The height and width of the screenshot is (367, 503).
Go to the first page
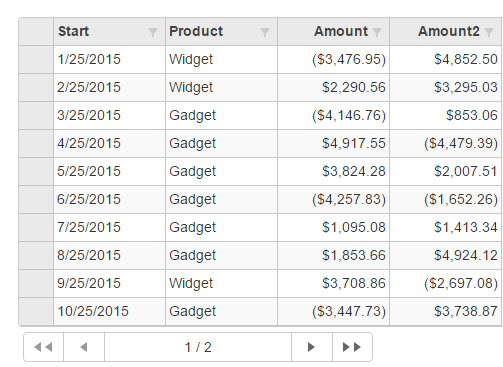tap(43, 347)
